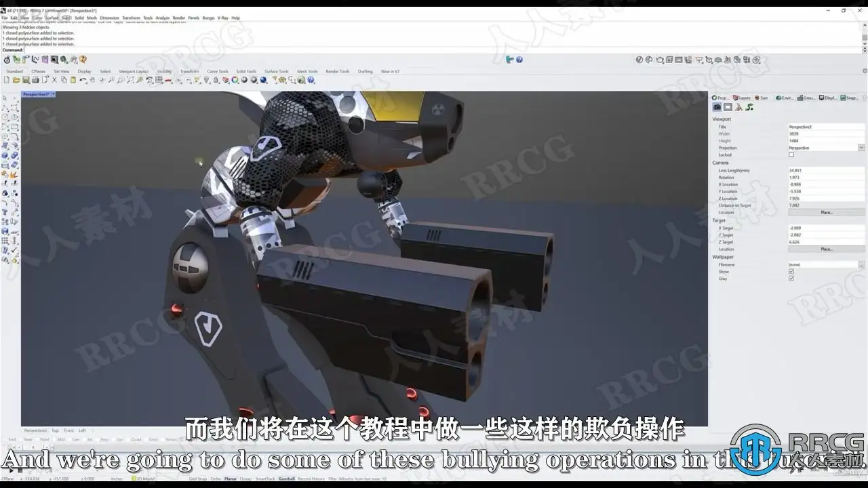Toggle the wallpaper Gray checkbox

(791, 279)
